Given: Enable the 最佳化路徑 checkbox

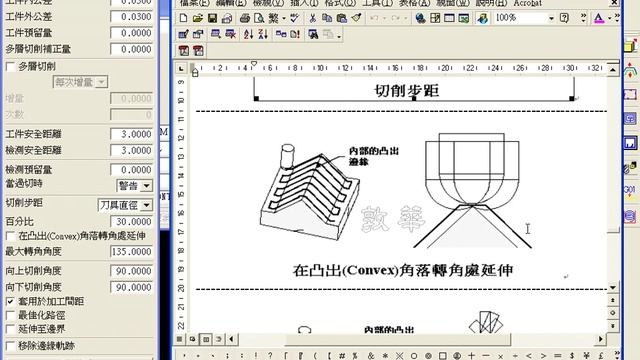Looking at the screenshot, I should click(x=11, y=316).
